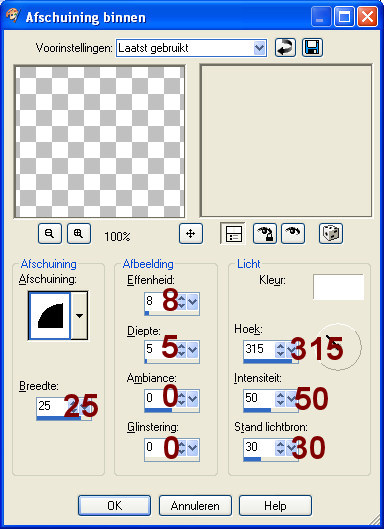Click the save preset floppy disk icon
384x529 pixels.
tap(312, 48)
